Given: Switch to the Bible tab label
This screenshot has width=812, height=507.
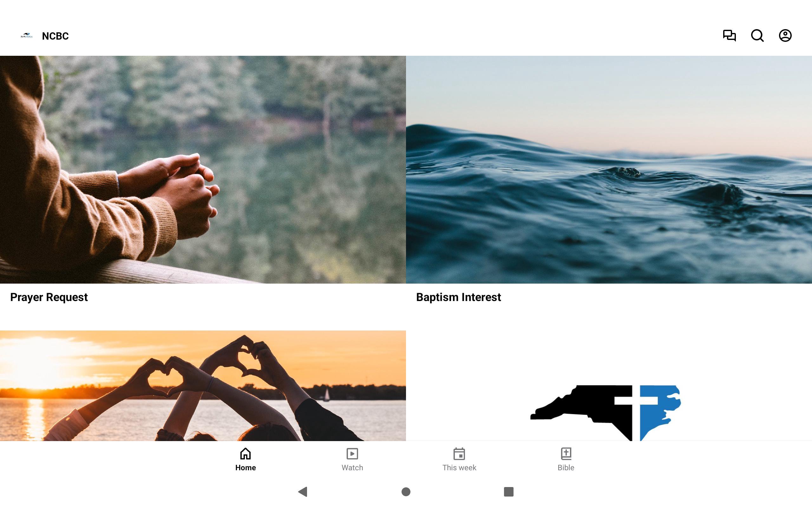Looking at the screenshot, I should click(x=566, y=468).
